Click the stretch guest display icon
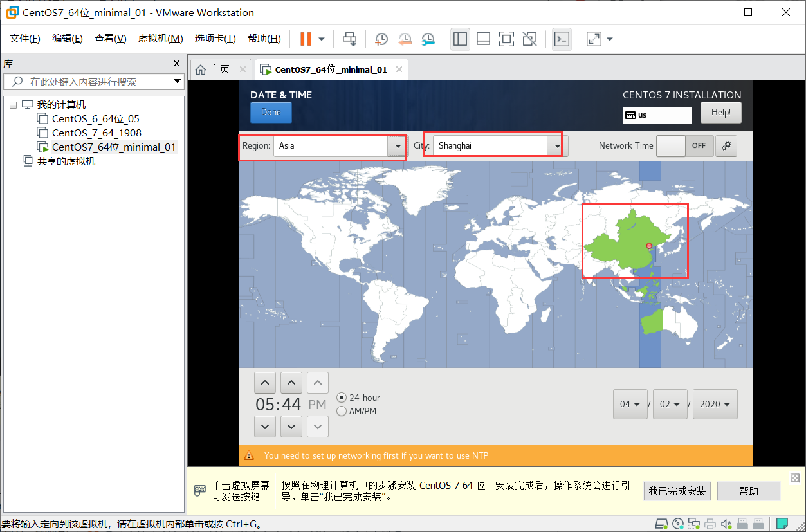806x532 pixels. click(x=594, y=39)
